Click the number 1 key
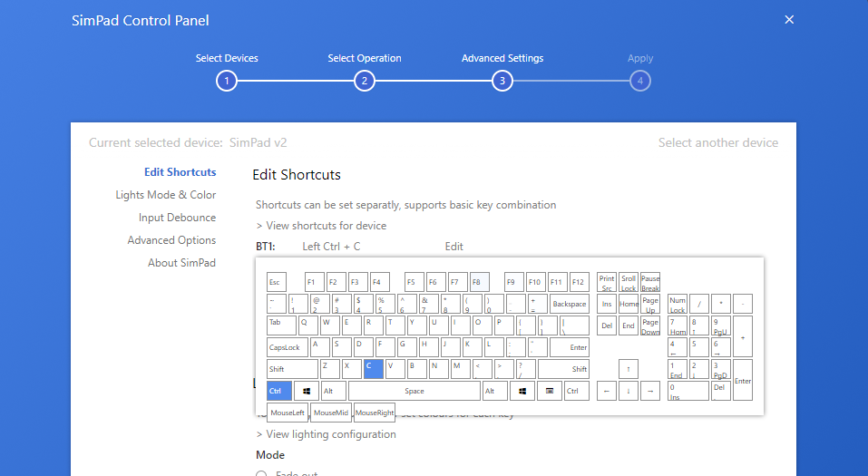The image size is (868, 476). pos(297,304)
